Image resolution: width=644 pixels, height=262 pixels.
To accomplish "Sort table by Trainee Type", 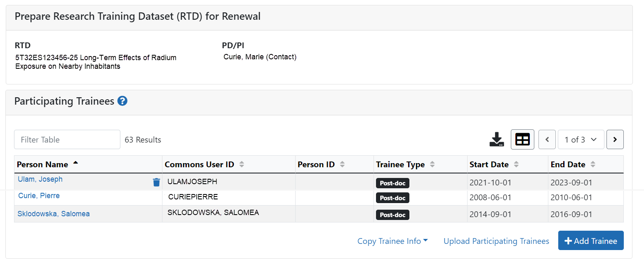I will 432,164.
